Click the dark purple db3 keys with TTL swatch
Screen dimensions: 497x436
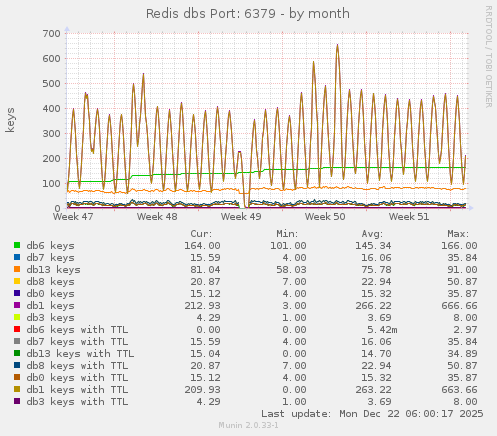click(x=17, y=401)
